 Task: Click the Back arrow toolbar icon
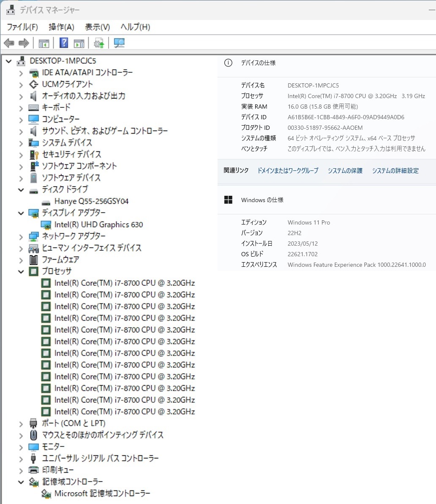pyautogui.click(x=9, y=43)
